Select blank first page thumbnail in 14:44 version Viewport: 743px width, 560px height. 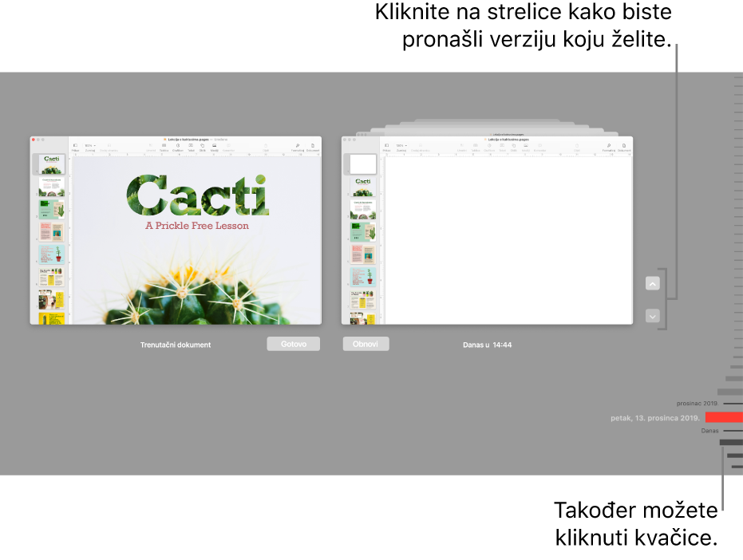coord(363,164)
